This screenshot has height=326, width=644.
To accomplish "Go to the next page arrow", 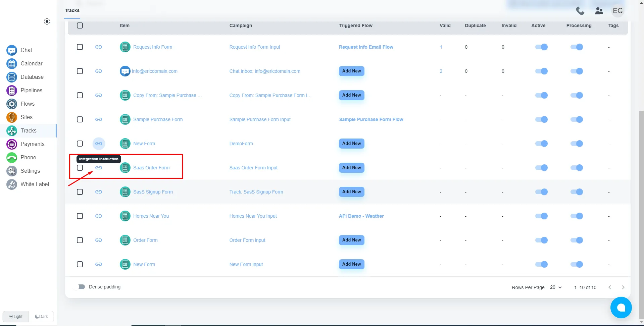I will coord(623,287).
